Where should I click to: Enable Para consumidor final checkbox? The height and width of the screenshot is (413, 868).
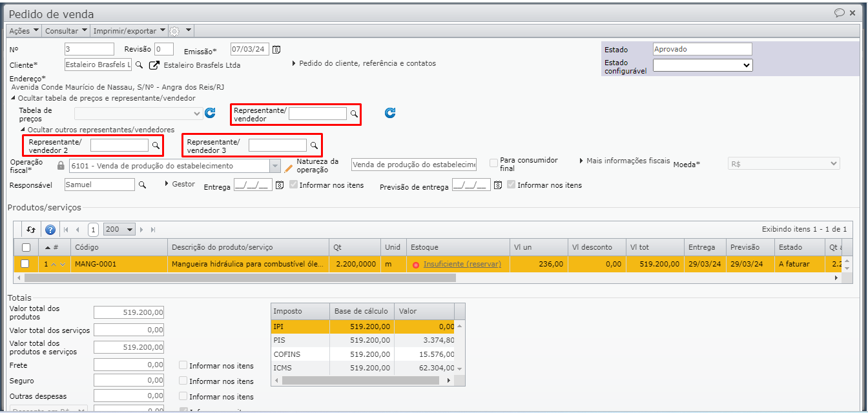point(494,163)
